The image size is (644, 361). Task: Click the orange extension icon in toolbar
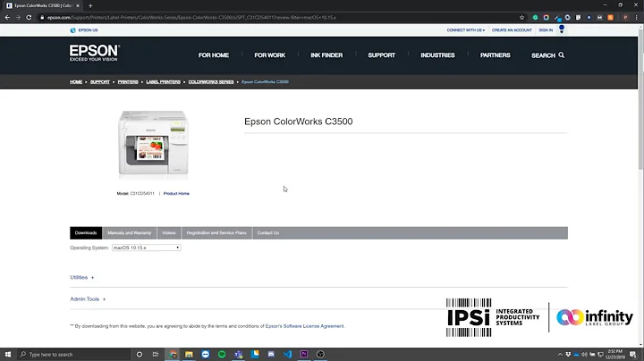611,18
